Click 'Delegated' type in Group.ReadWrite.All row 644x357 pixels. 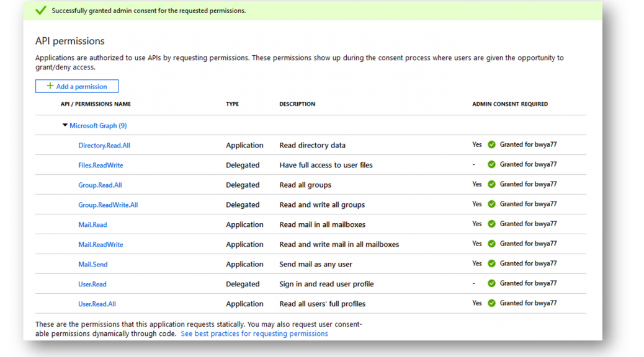click(243, 205)
